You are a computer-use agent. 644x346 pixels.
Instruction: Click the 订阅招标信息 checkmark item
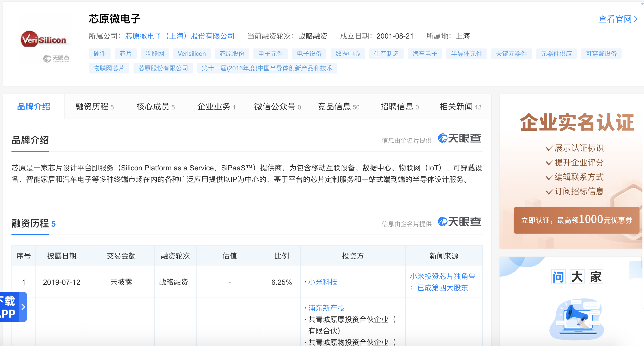coord(575,191)
